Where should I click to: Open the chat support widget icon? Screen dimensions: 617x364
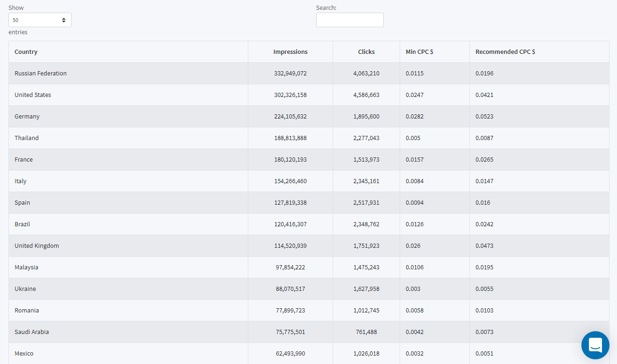595,345
